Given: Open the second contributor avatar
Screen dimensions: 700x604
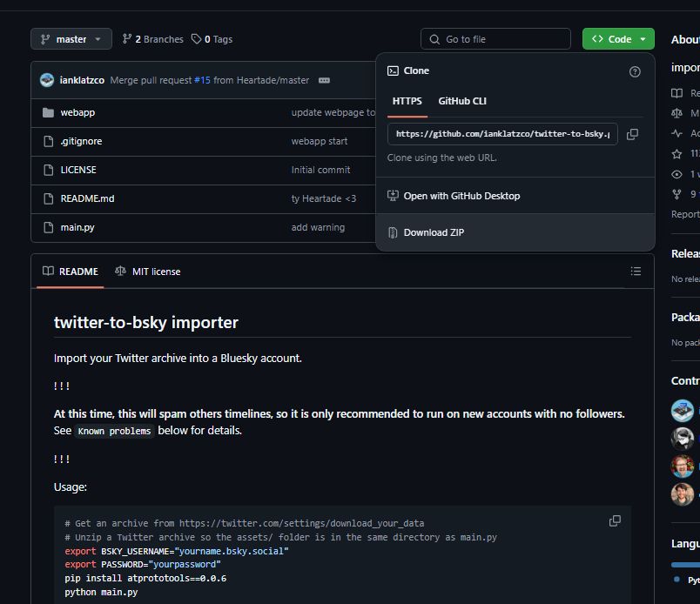Looking at the screenshot, I should (682, 438).
